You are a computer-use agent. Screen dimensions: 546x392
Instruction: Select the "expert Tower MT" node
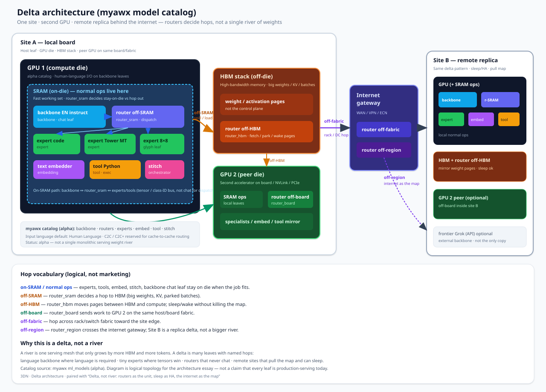pos(110,144)
